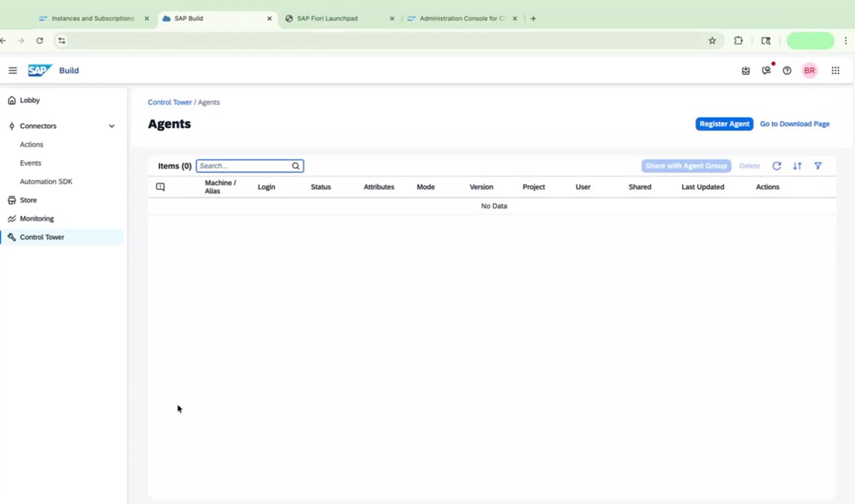This screenshot has width=855, height=504.
Task: Click the Machine / Alias column header
Action: 220,187
